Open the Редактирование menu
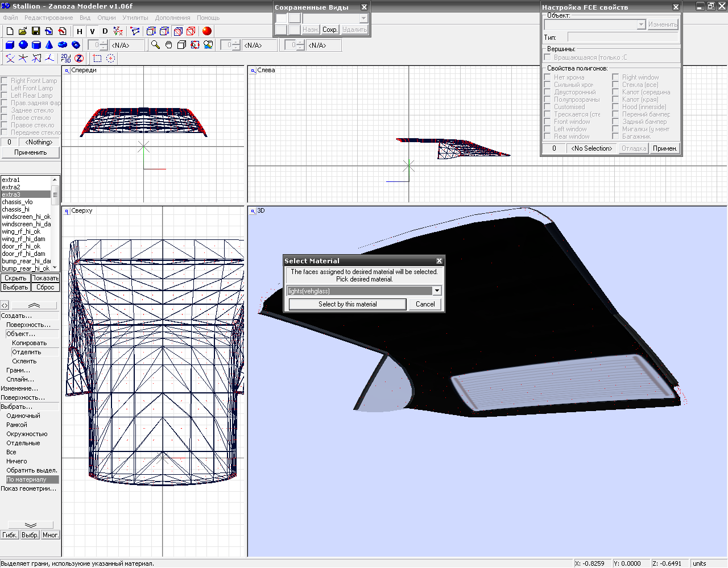 coord(48,18)
